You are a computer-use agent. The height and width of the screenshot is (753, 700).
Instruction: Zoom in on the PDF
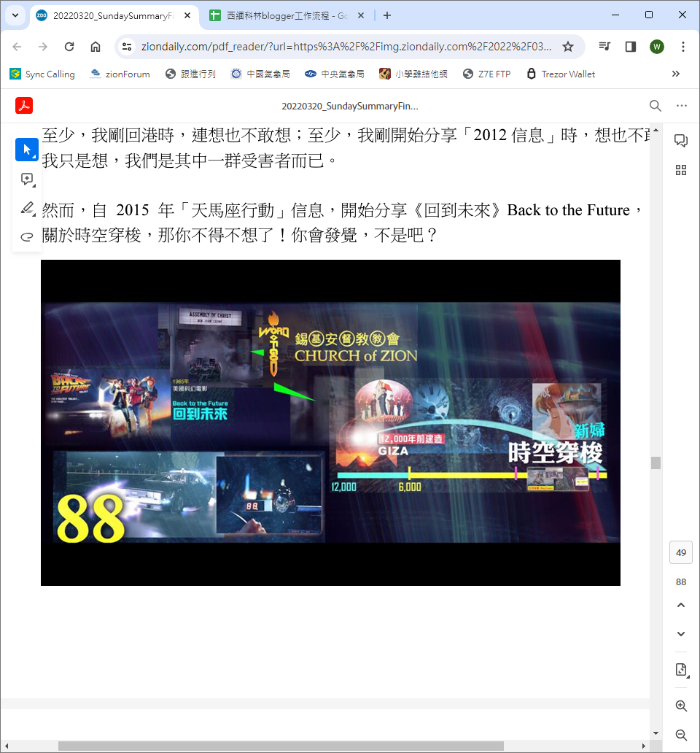click(x=681, y=706)
